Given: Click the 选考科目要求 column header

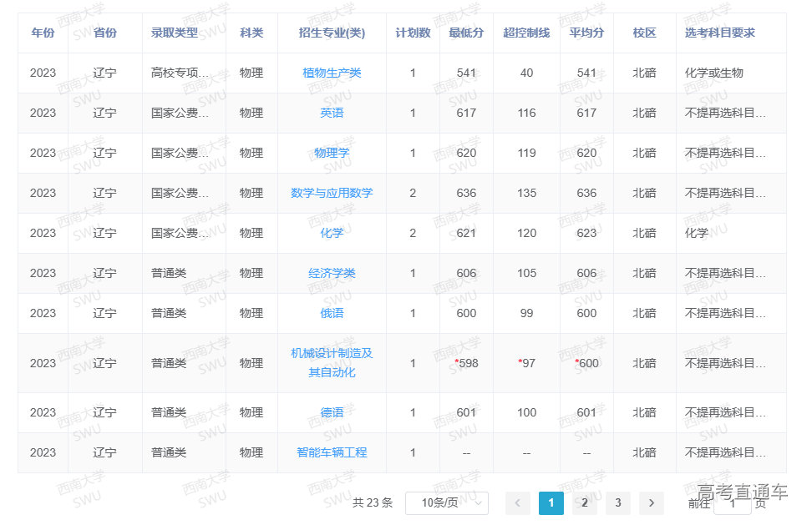Looking at the screenshot, I should pos(719,33).
